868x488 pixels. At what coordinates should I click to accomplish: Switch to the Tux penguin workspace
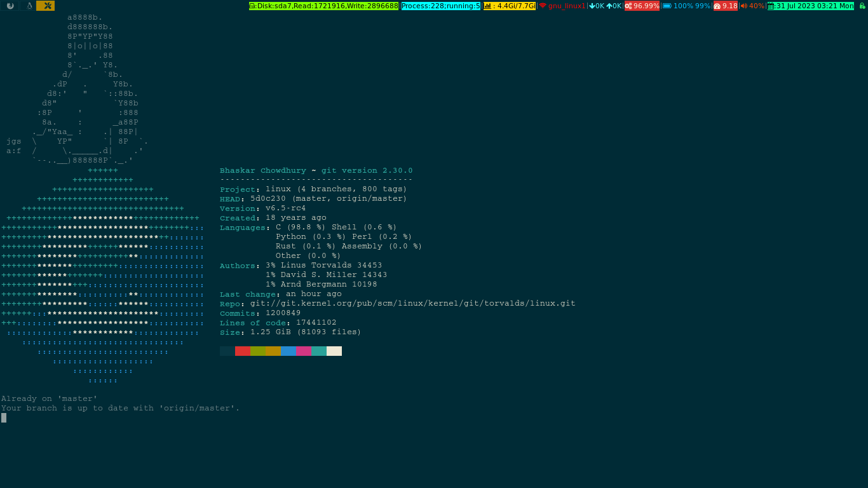[28, 6]
